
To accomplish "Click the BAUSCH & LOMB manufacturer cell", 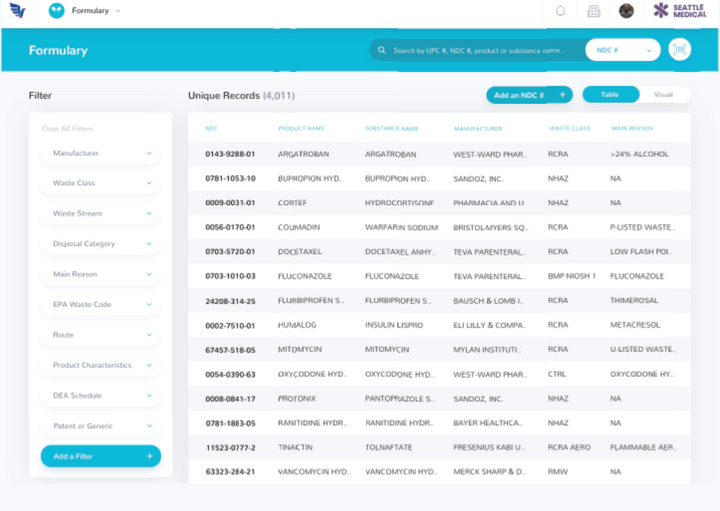I will click(488, 301).
